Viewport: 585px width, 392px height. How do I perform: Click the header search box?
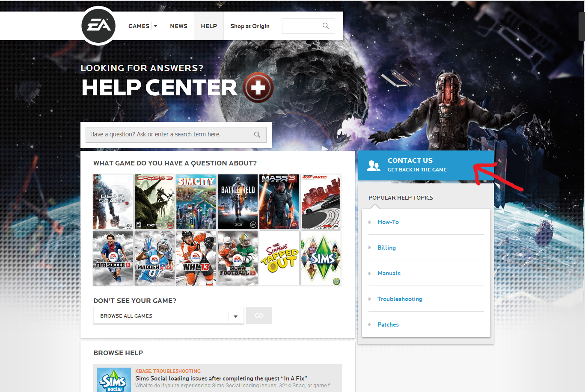[308, 26]
